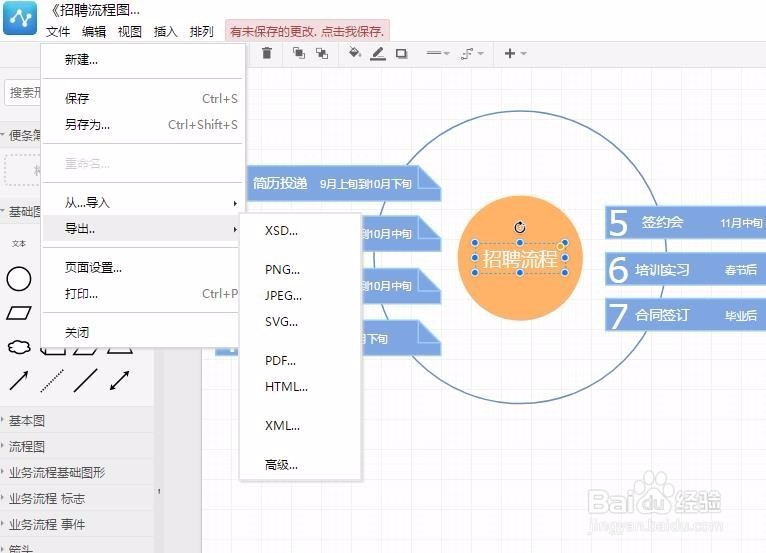This screenshot has width=766, height=553.
Task: Choose 另存为... from the file menu
Action: coord(143,125)
